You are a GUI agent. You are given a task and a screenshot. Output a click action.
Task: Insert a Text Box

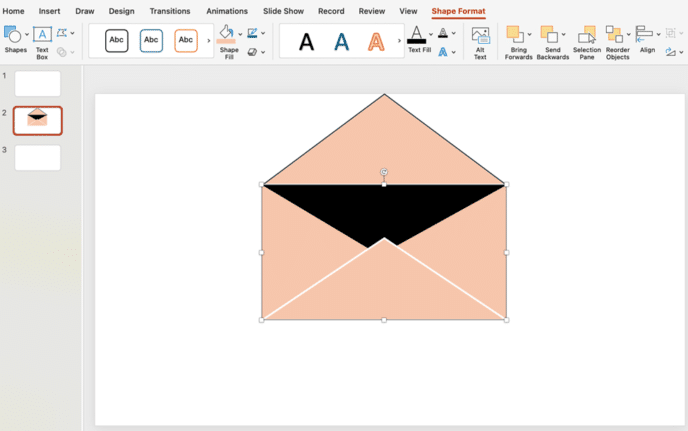coord(42,40)
